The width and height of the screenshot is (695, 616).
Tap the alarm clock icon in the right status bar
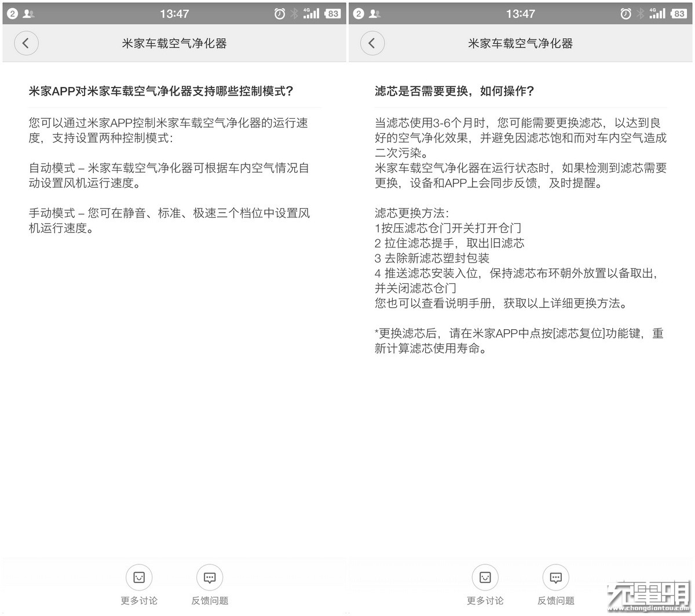pyautogui.click(x=625, y=14)
